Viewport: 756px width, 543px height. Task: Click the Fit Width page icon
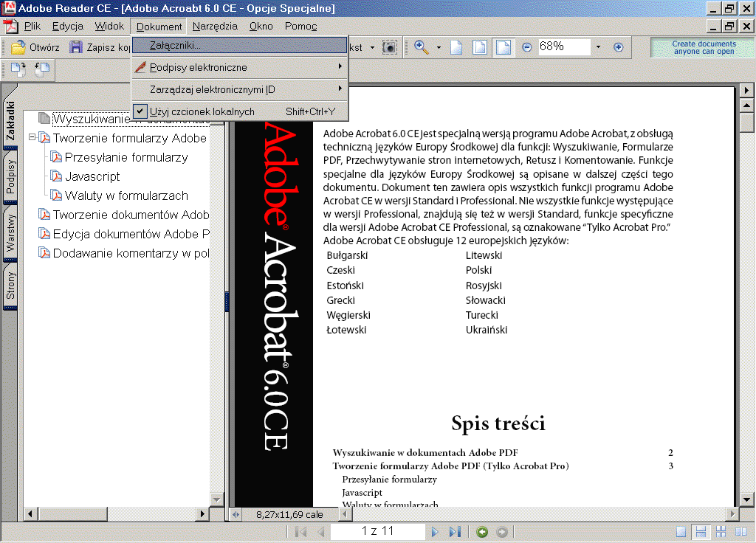(x=504, y=46)
